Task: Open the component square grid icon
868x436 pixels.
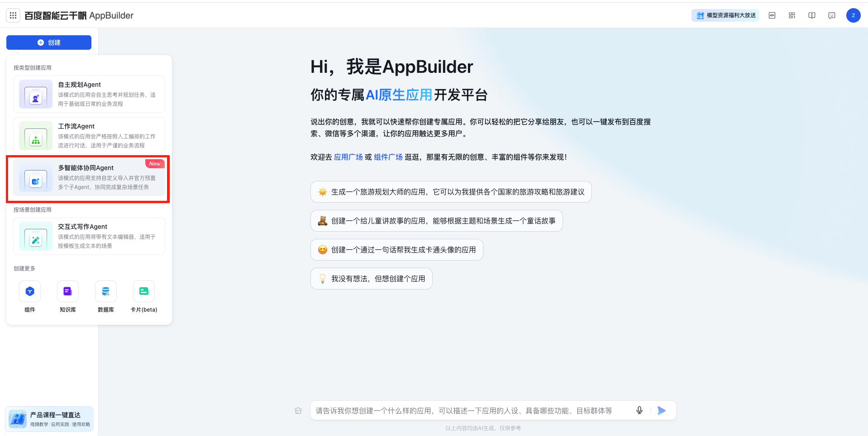Action: pos(792,15)
